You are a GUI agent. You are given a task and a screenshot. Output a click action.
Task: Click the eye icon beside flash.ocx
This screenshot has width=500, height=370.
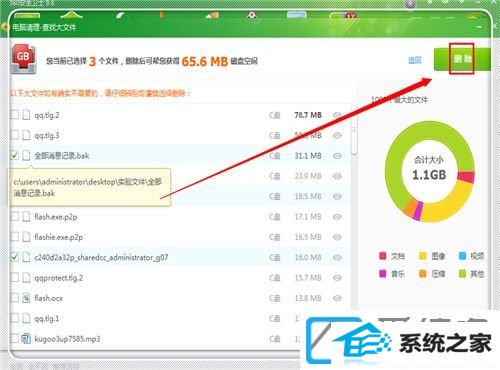coord(337,298)
